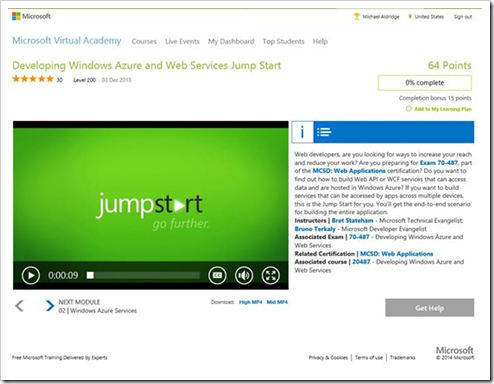
Task: Enter fullscreen using the expand icon
Action: [271, 275]
